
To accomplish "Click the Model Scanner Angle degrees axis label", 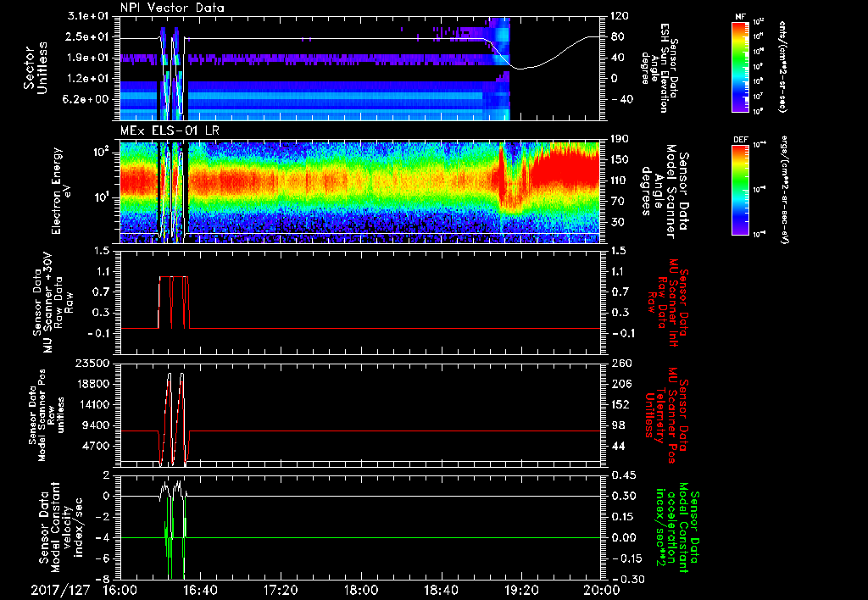I will click(665, 192).
